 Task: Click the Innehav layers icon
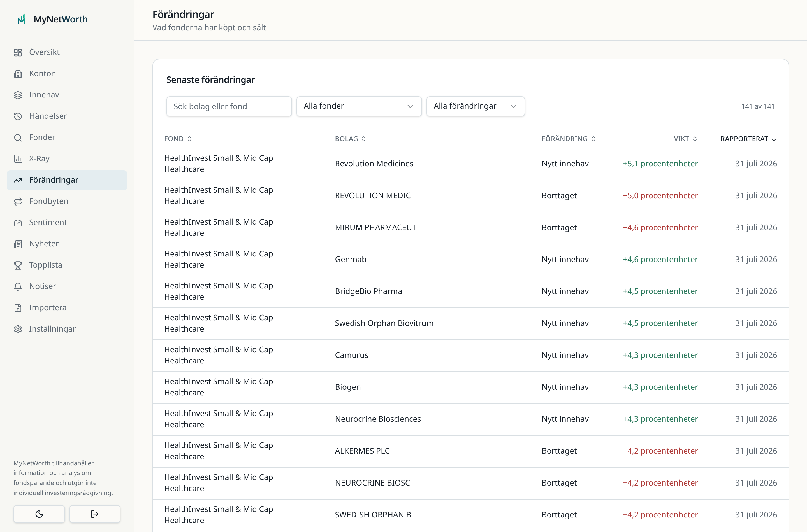(x=18, y=95)
